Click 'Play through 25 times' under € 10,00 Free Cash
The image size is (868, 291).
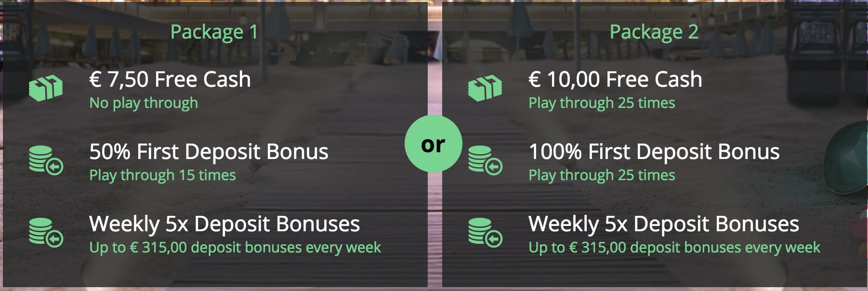click(602, 103)
